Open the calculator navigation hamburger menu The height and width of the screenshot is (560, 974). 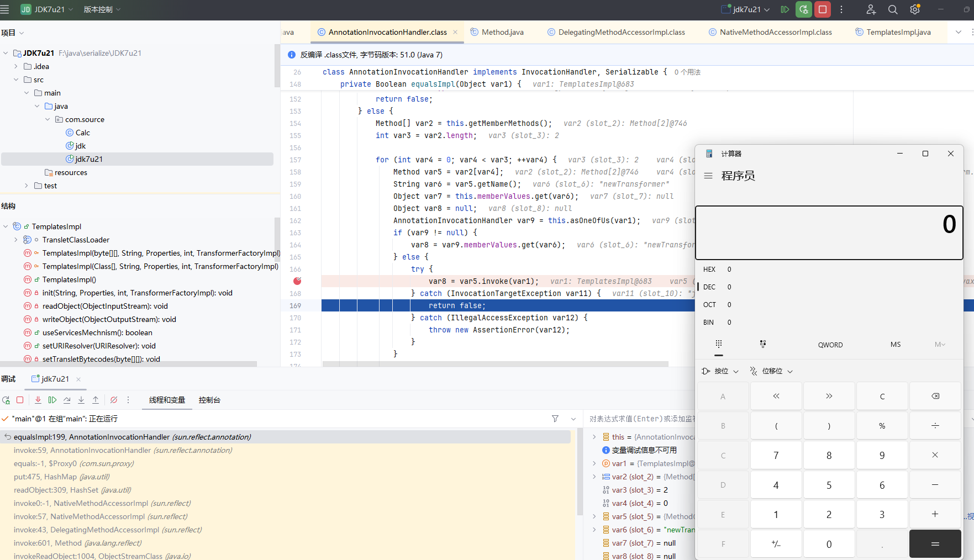click(x=708, y=176)
